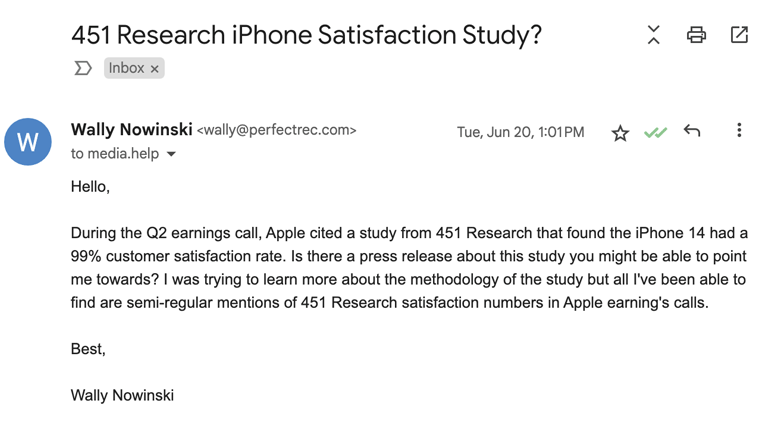Viewport: 768px width, 426px height.
Task: Click the subject line 451 Research iPhone Satisfaction Study
Action: pos(307,35)
